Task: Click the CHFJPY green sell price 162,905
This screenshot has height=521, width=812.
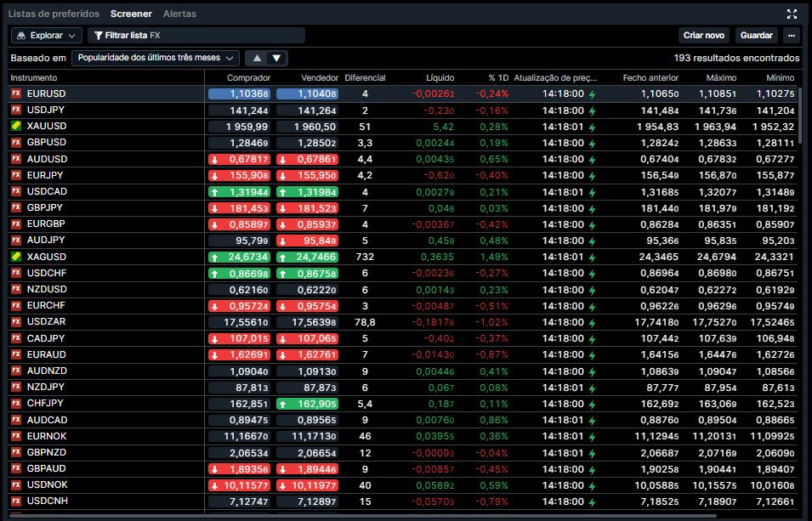Action: pyautogui.click(x=307, y=404)
